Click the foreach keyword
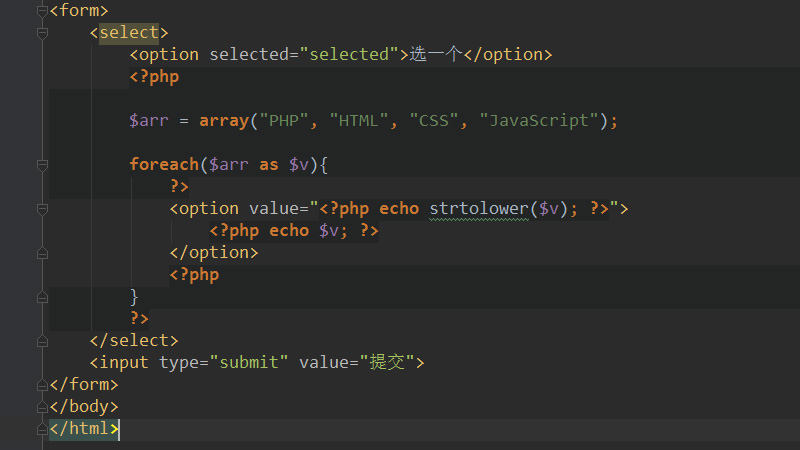The height and width of the screenshot is (450, 800). click(x=164, y=164)
